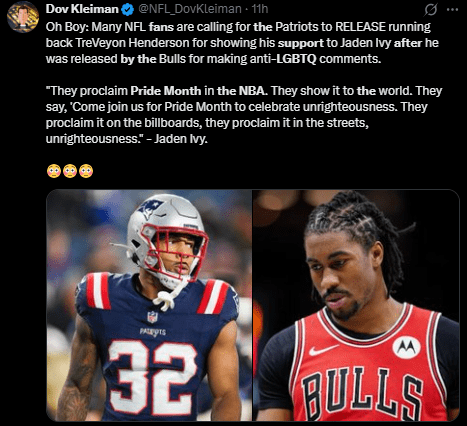Click the blue verified checkmark badge
467x426 pixels.
(127, 10)
